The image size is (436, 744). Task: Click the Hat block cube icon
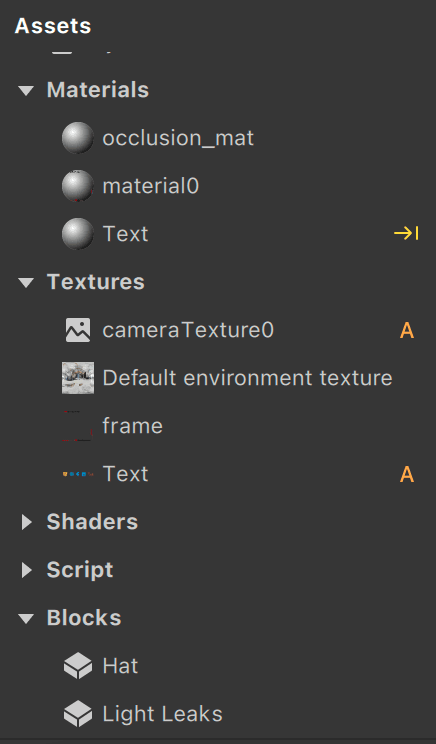click(78, 666)
